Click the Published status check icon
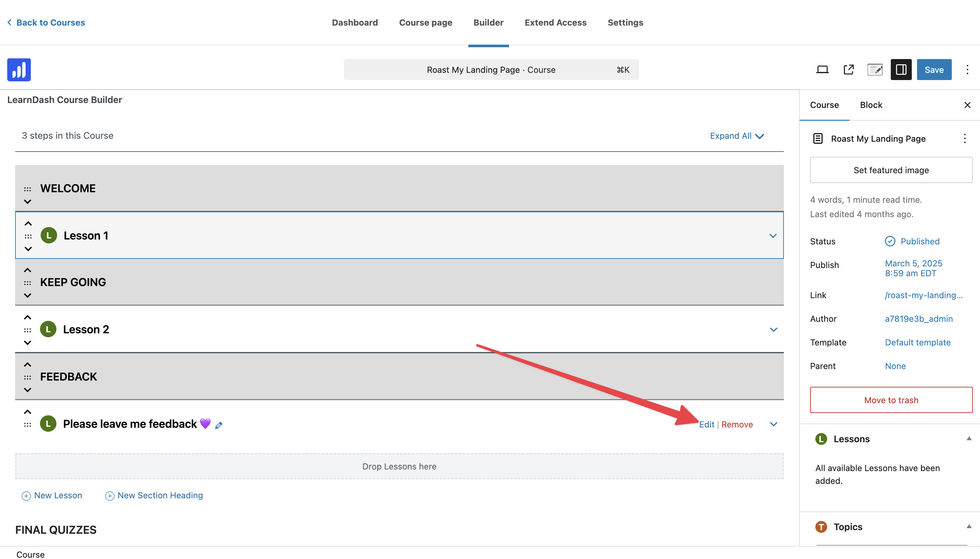 [890, 241]
